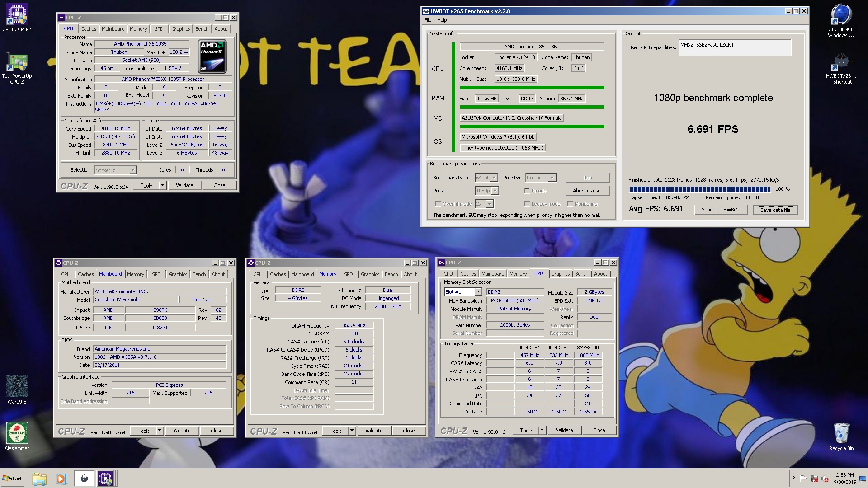Open volume control tray icon

pyautogui.click(x=825, y=479)
